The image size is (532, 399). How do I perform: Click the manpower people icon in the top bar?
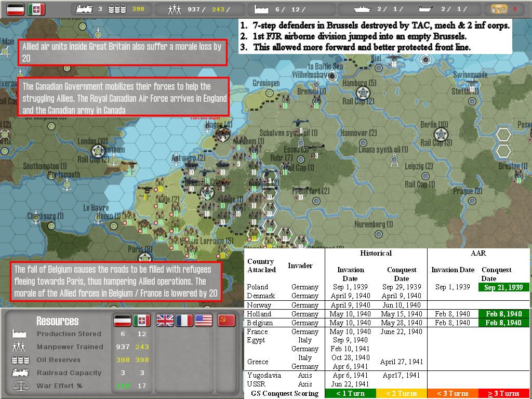(175, 9)
